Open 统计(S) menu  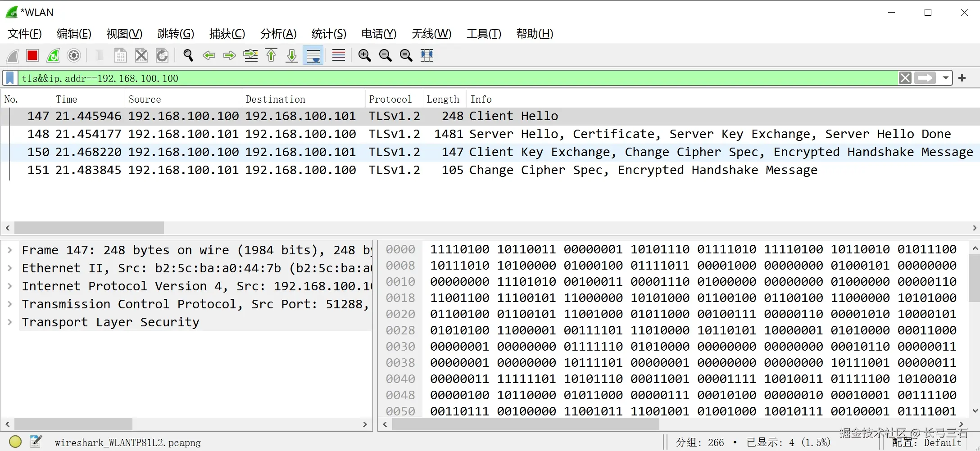pos(329,34)
